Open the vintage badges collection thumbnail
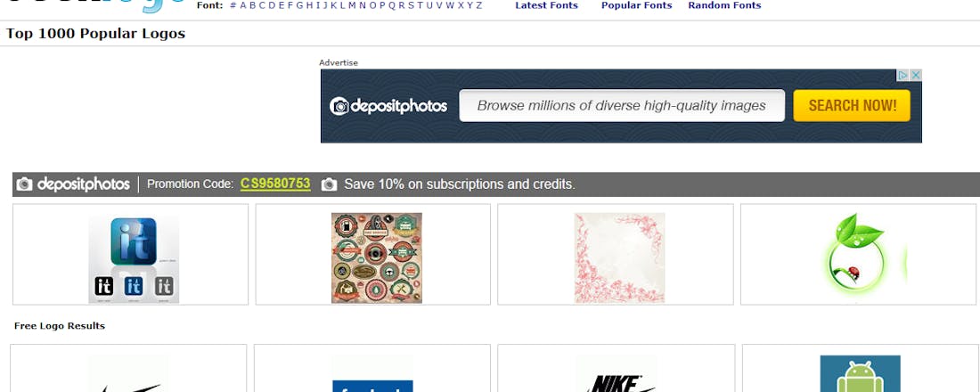The image size is (980, 392). 377,258
